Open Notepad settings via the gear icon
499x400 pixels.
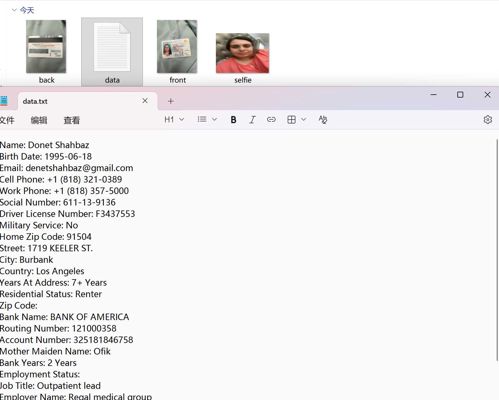point(488,119)
